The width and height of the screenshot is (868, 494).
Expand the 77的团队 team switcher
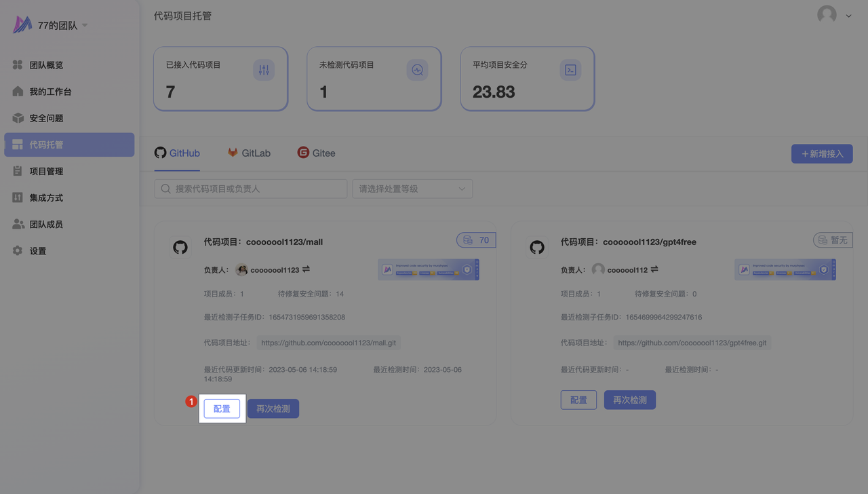click(x=85, y=25)
